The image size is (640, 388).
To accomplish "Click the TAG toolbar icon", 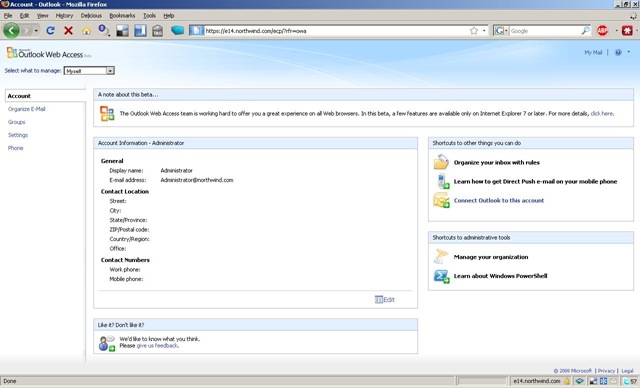I will tap(158, 31).
